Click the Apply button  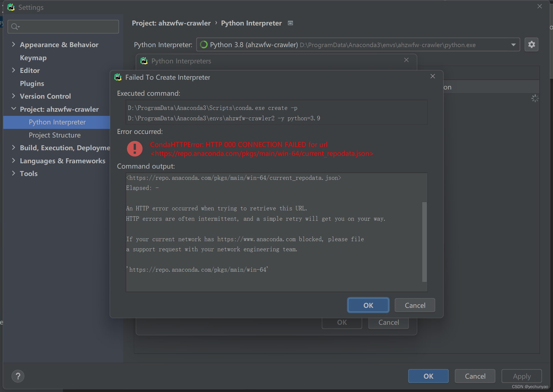(521, 376)
